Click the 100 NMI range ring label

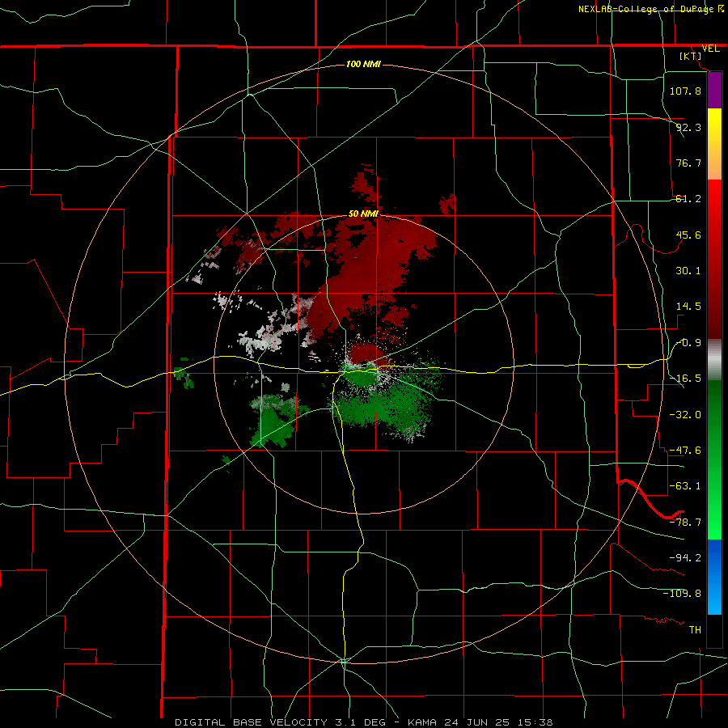[363, 64]
